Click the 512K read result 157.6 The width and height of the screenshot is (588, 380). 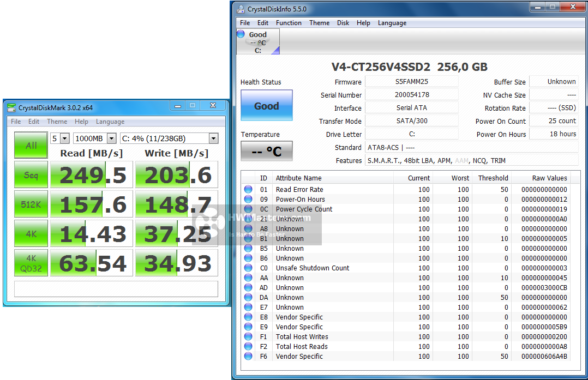(x=92, y=204)
